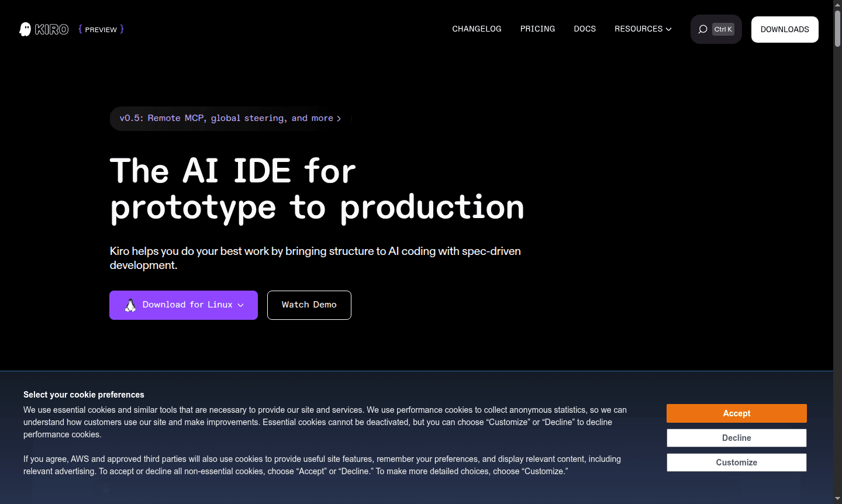This screenshot has height=504, width=842.
Task: Expand the Download for Linux platform options
Action: (240, 305)
